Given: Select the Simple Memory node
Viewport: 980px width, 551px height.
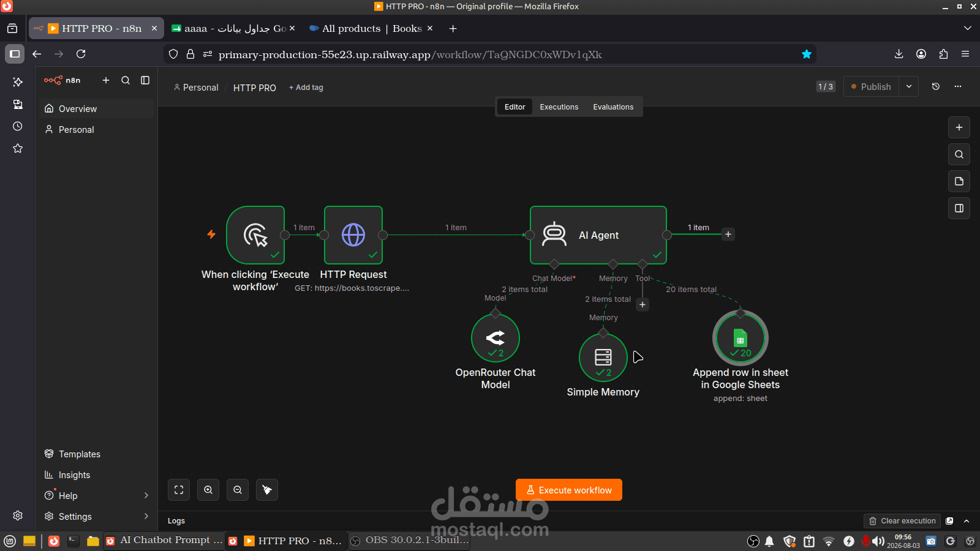Looking at the screenshot, I should coord(603,358).
